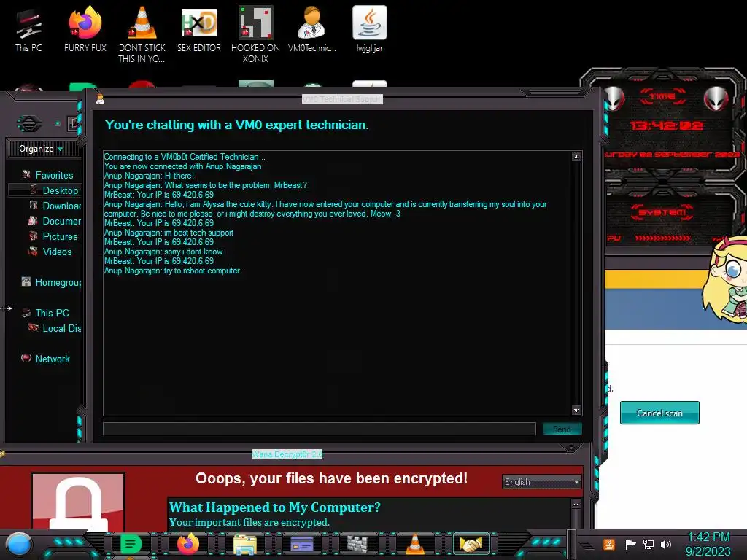Open File Explorer from the taskbar
This screenshot has height=560, width=747.
245,544
